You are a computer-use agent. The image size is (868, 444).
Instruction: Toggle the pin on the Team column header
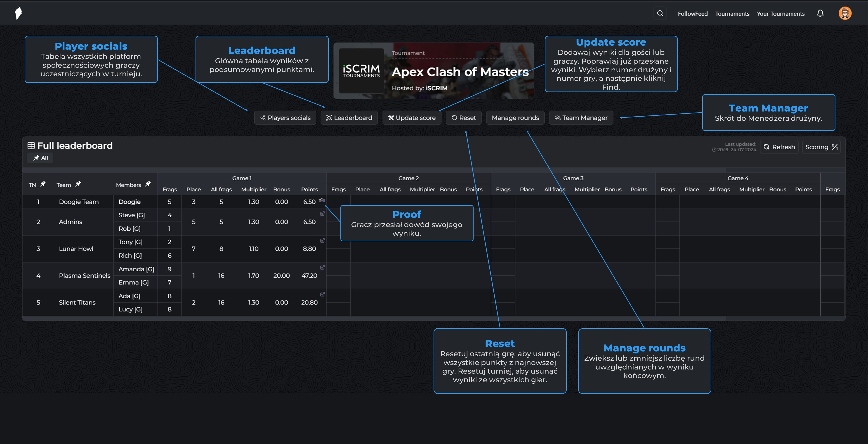tap(78, 184)
